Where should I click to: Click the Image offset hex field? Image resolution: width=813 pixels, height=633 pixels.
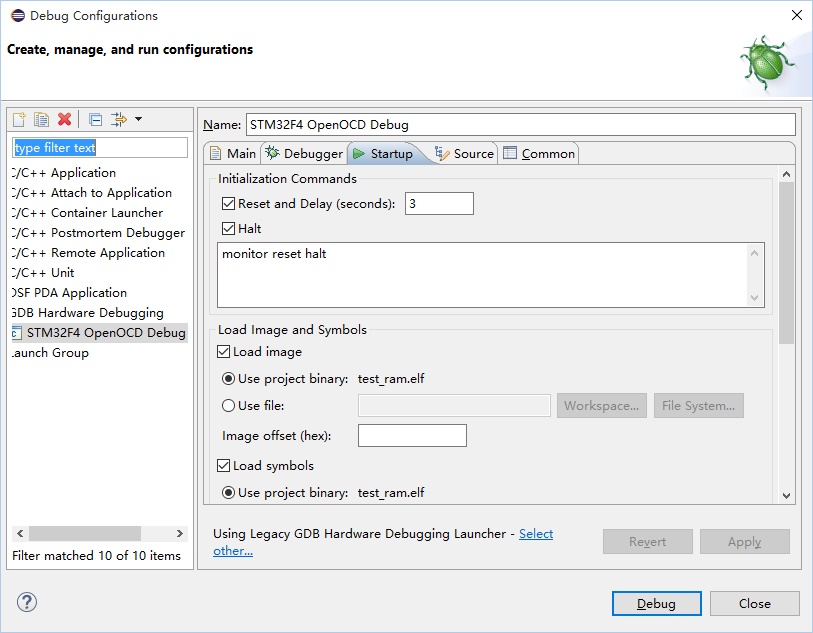pos(412,436)
